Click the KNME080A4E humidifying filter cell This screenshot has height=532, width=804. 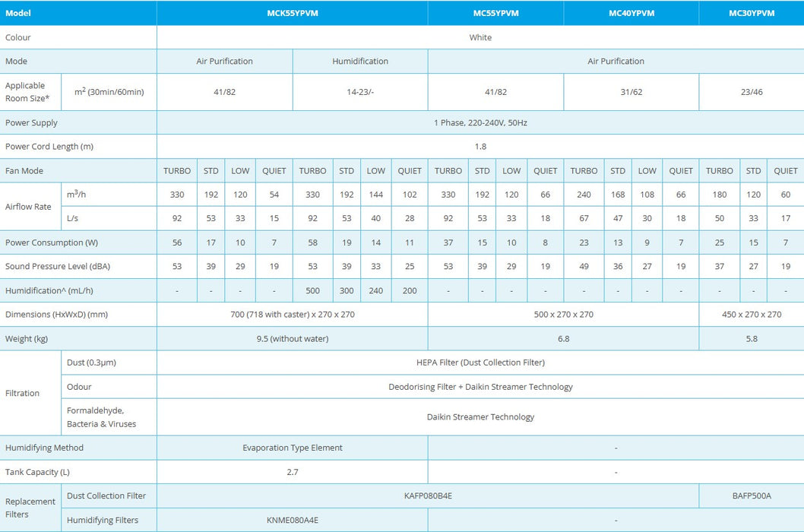coord(293,520)
